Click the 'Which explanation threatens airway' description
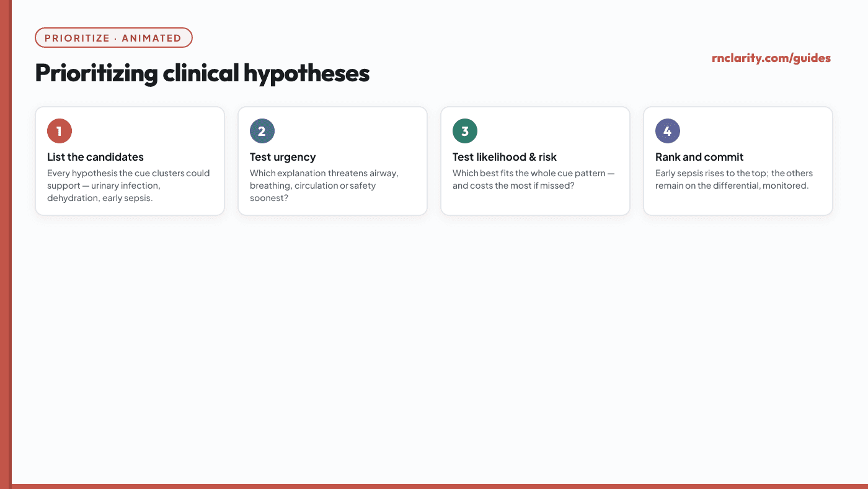 coord(324,186)
